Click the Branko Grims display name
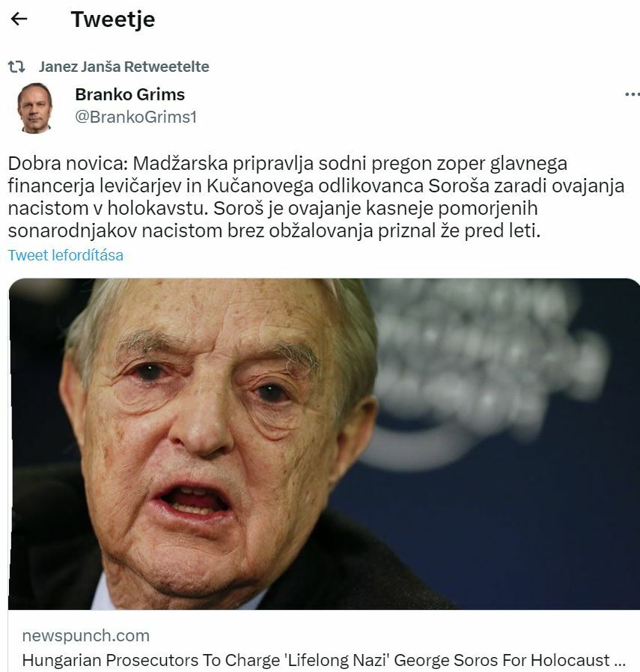The image size is (640, 672). click(130, 94)
